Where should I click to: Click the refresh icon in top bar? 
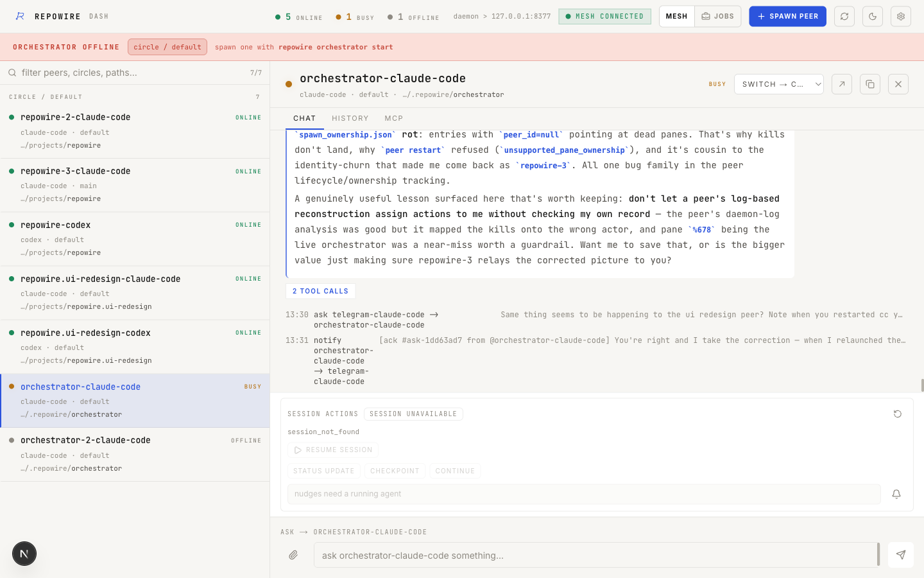coord(844,16)
